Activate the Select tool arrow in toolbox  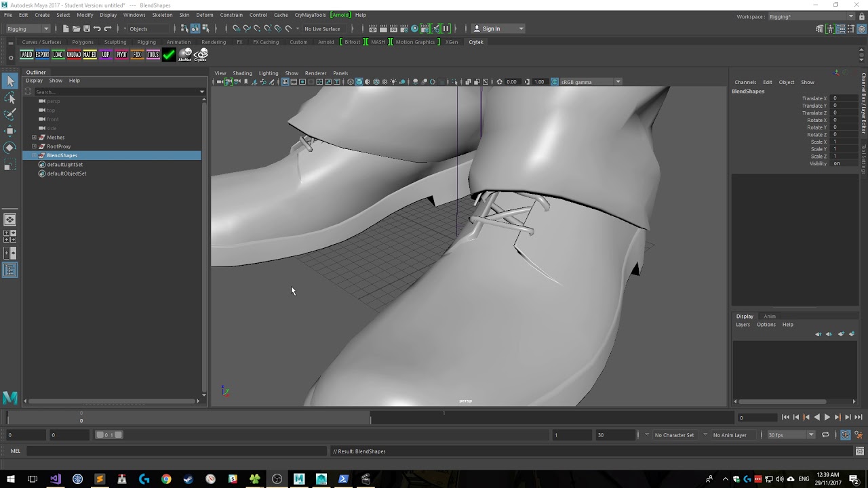9,81
